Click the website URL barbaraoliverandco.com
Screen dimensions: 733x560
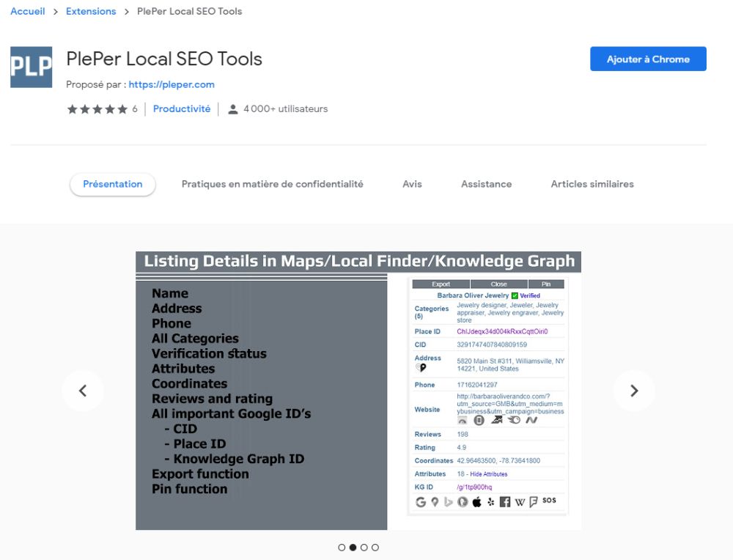[x=510, y=404]
